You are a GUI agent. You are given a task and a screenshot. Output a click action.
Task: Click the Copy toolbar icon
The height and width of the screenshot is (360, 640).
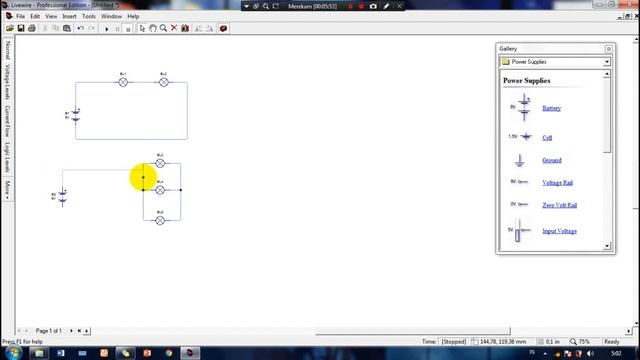coord(56,29)
